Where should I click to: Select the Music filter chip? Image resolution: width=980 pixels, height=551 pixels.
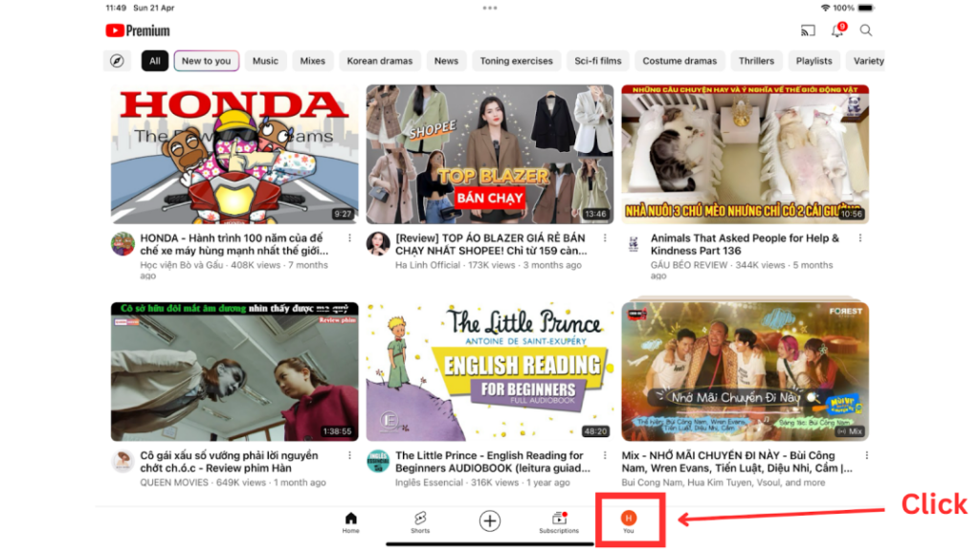(265, 60)
